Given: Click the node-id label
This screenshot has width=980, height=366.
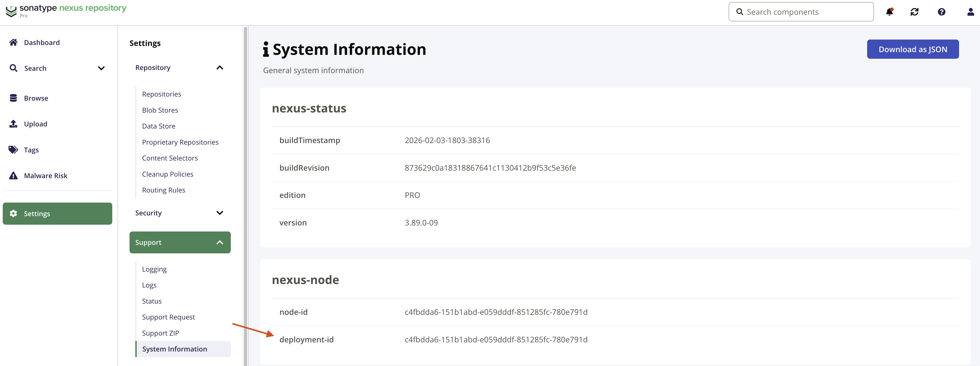Looking at the screenshot, I should [294, 312].
